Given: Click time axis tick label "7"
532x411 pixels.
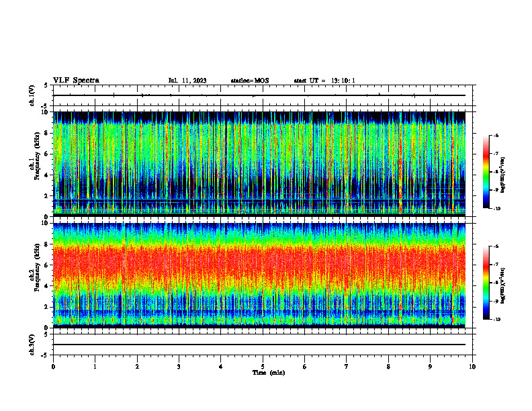Looking at the screenshot, I should coord(347,367).
